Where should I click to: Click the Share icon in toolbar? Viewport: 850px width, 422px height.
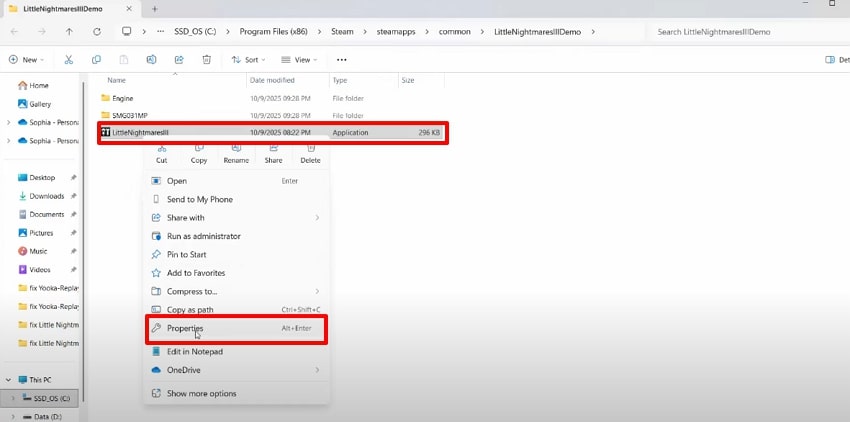pos(179,60)
